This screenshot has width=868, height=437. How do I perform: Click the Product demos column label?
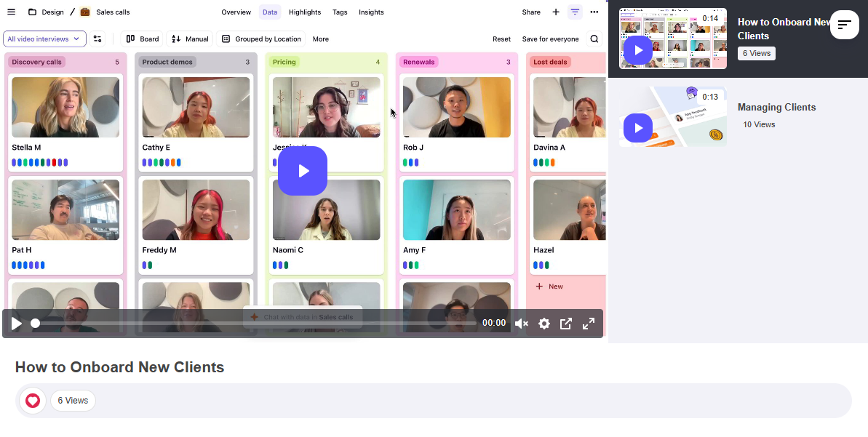tap(167, 62)
